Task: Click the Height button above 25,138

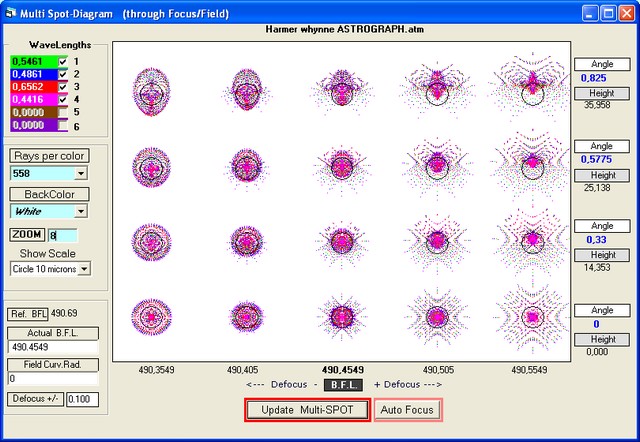Action: [602, 175]
